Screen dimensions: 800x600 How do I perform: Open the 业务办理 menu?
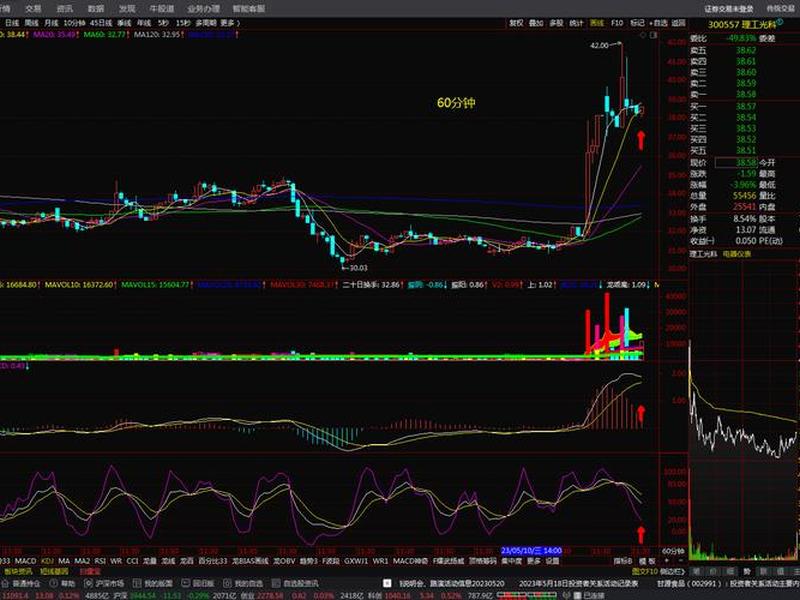203,9
